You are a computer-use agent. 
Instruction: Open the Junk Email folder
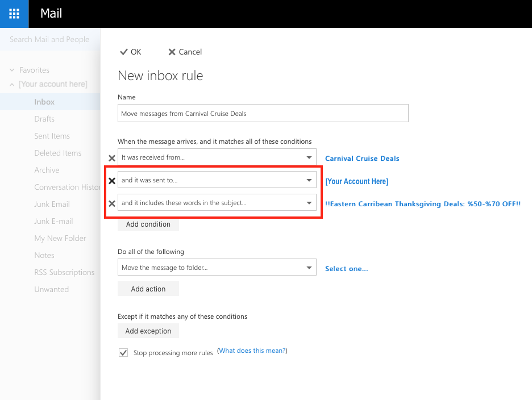point(52,204)
